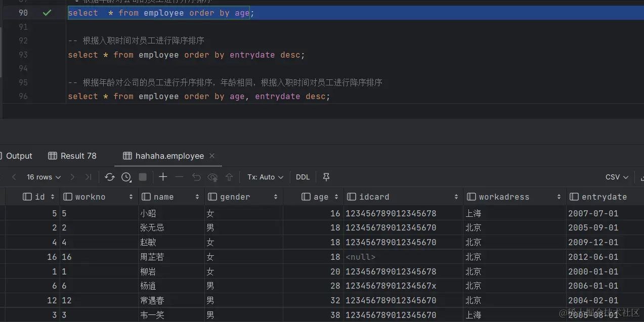Click the <null> idcard cell
Viewport: 644px width, 322px height.
coord(403,257)
